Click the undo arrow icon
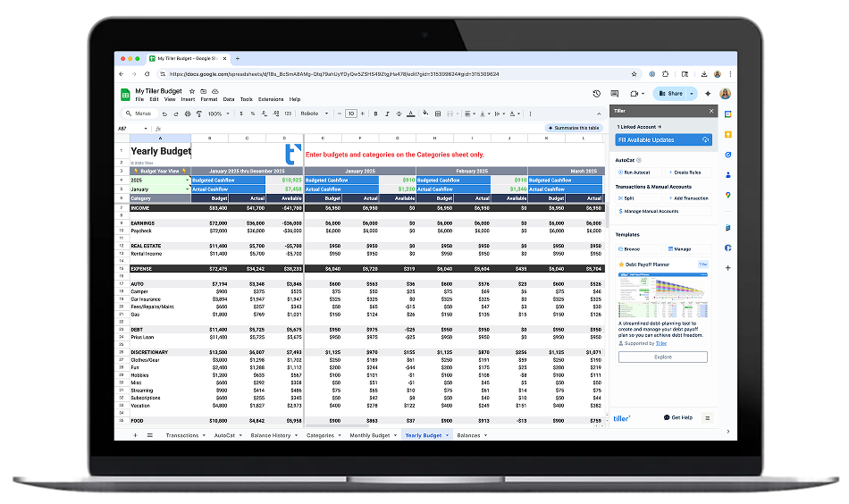Screen dimensions: 849x504 166,113
